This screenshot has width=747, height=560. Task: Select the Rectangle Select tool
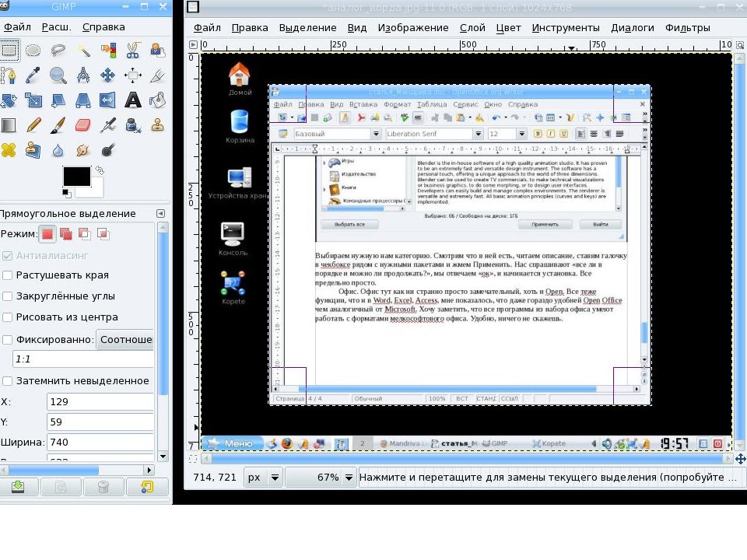(9, 50)
